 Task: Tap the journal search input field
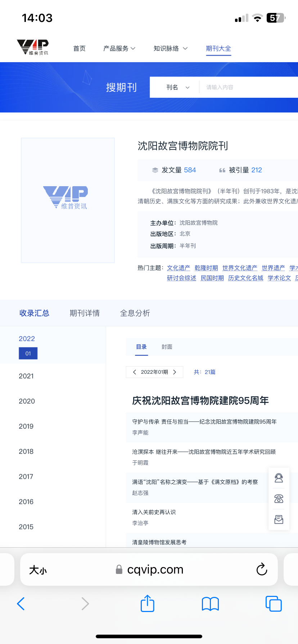pyautogui.click(x=248, y=87)
